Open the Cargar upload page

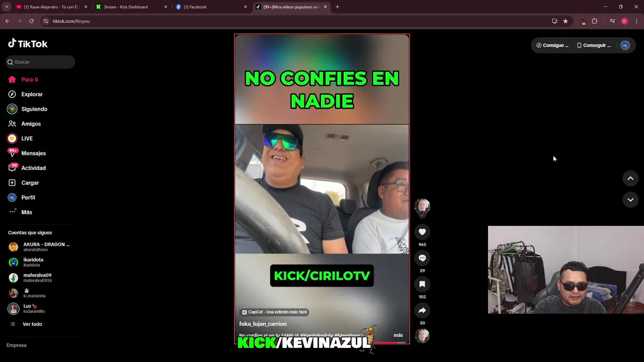(30, 183)
